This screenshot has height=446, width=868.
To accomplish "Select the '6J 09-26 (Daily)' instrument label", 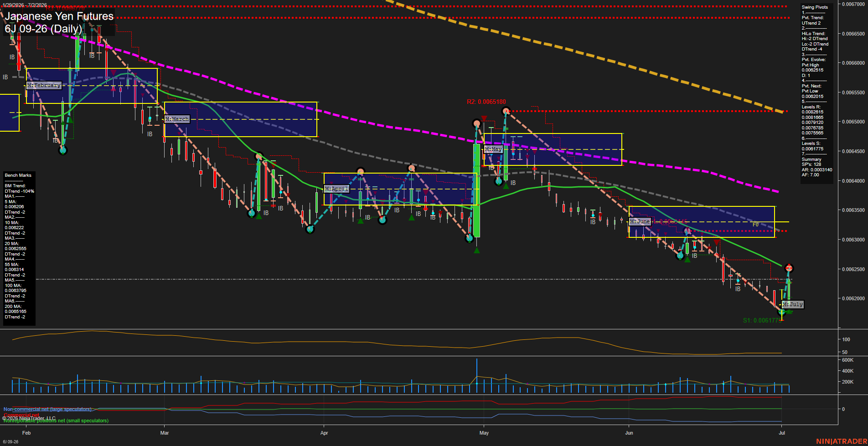I will (43, 29).
